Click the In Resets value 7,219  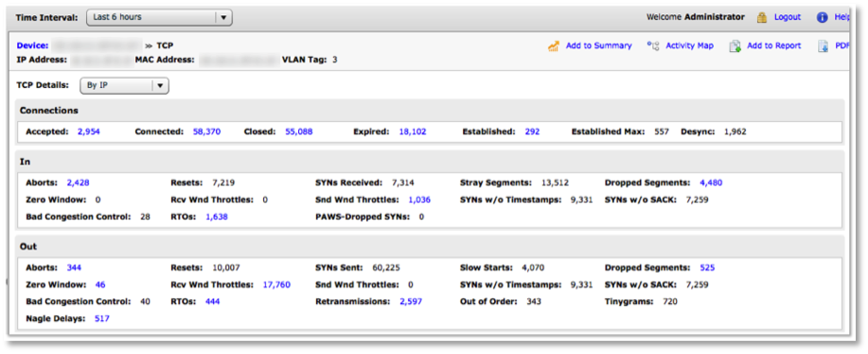pos(224,183)
